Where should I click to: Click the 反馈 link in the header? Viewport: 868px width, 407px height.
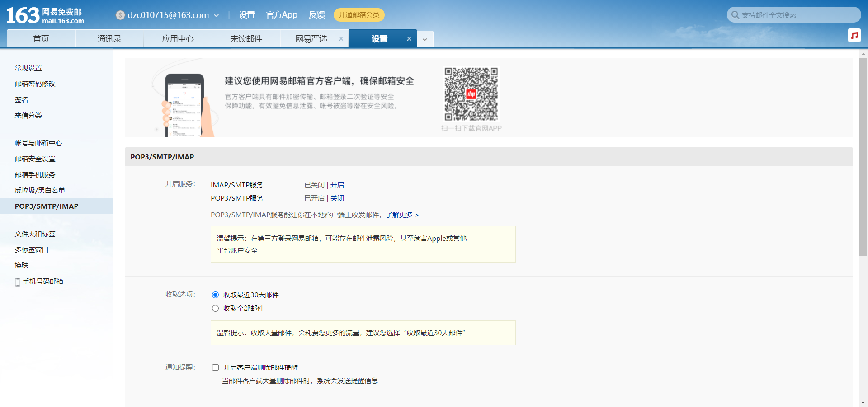(x=317, y=15)
